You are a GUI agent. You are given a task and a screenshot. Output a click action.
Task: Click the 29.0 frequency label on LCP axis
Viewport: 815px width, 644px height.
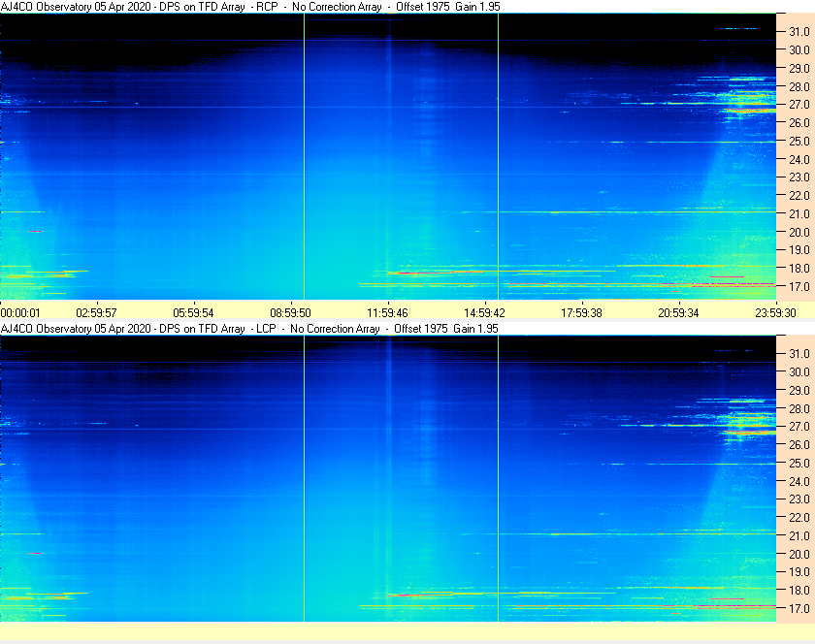coord(799,390)
